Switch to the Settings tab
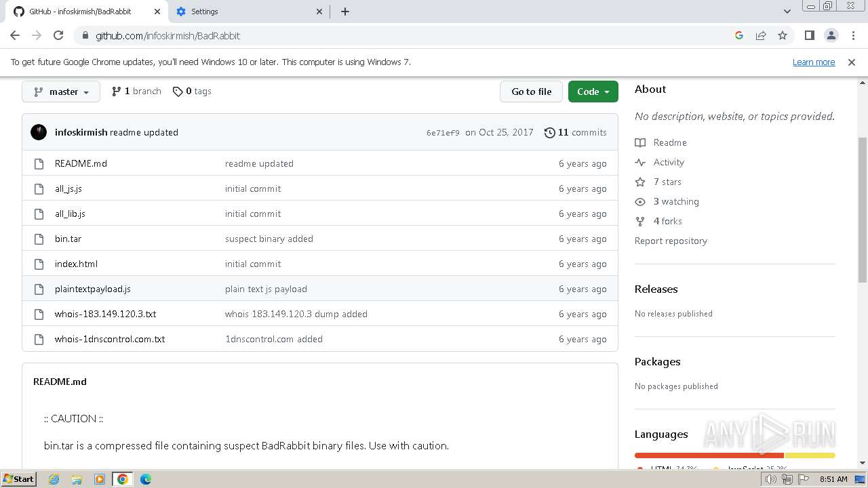This screenshot has width=868, height=488. pyautogui.click(x=250, y=12)
